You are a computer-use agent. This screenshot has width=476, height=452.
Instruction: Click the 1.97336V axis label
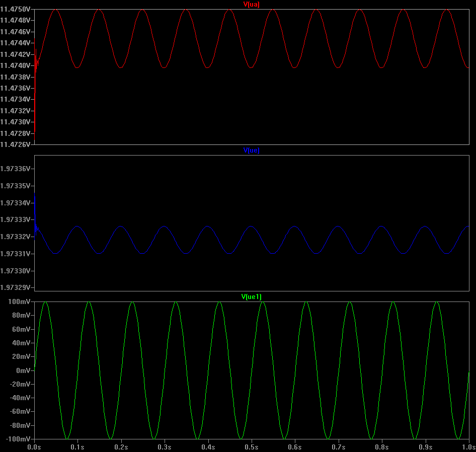click(x=15, y=169)
